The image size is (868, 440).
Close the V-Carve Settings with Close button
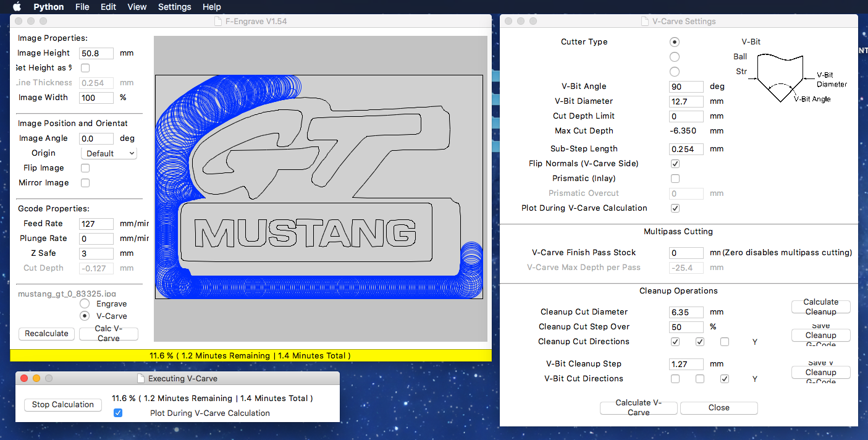[718, 408]
